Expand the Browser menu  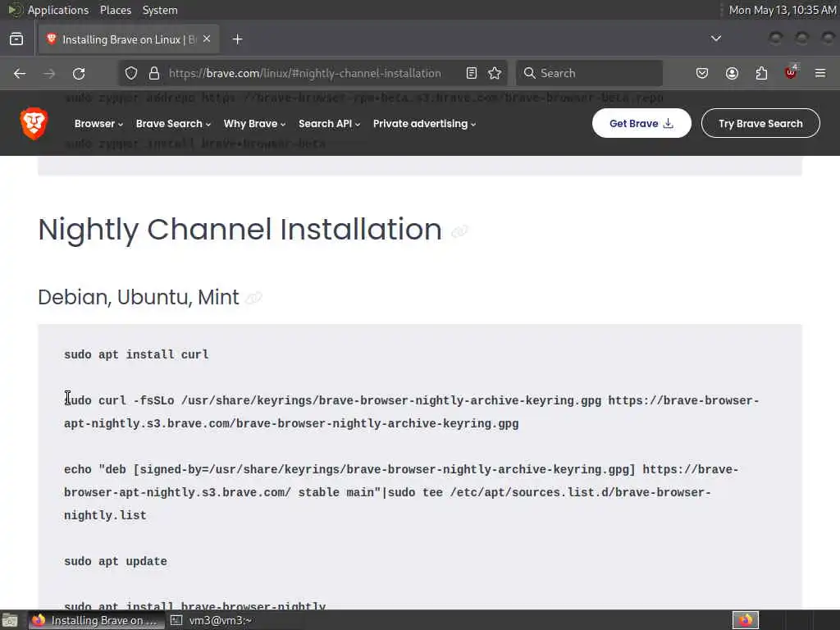98,124
